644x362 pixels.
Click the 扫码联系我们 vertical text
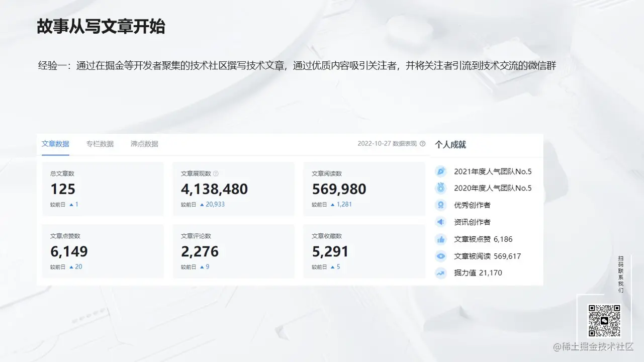(x=621, y=275)
